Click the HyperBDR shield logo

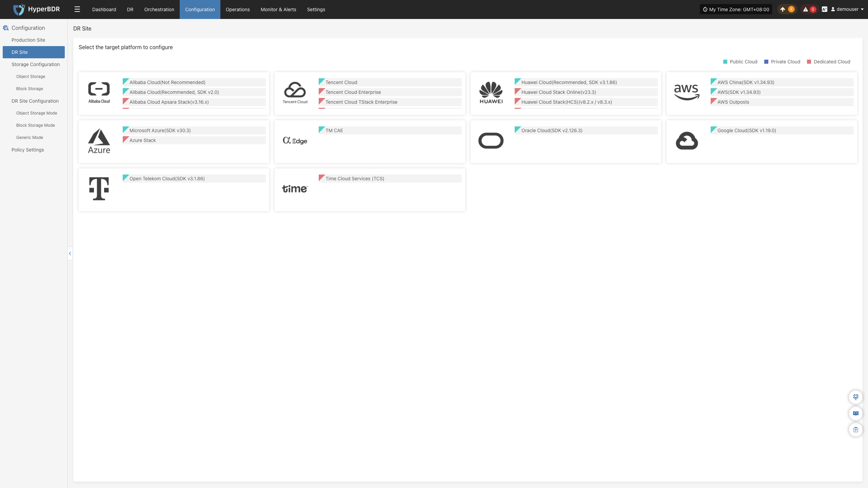(19, 9)
